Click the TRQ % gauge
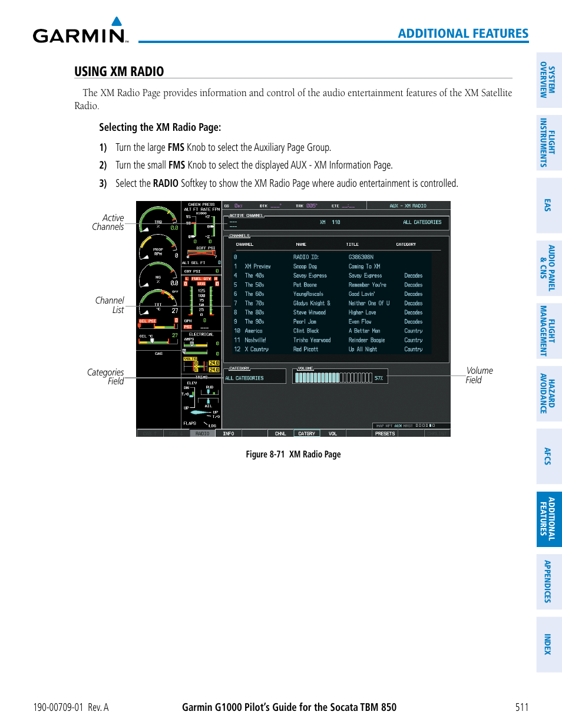This screenshot has width=562, height=728. (158, 219)
